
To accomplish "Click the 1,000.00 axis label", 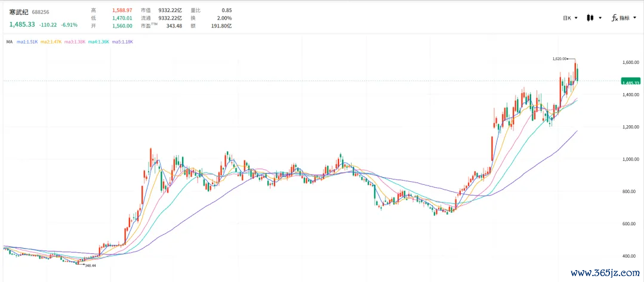I will (630, 159).
